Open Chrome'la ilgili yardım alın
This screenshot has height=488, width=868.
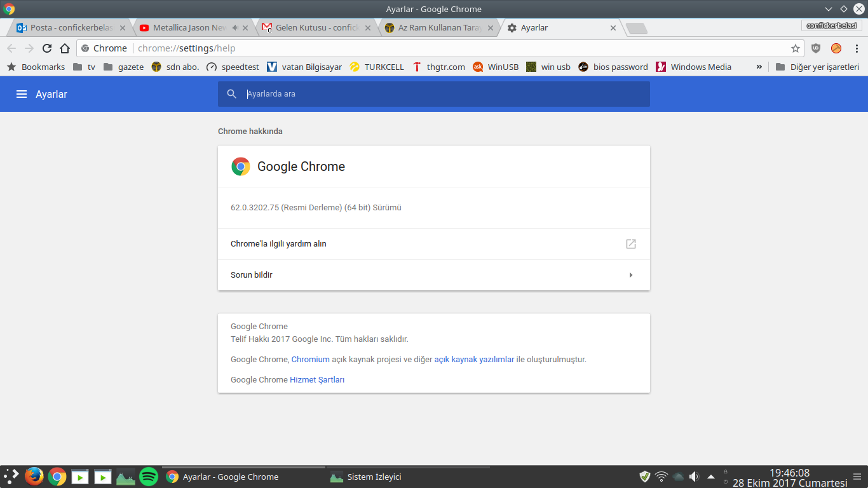pos(434,244)
